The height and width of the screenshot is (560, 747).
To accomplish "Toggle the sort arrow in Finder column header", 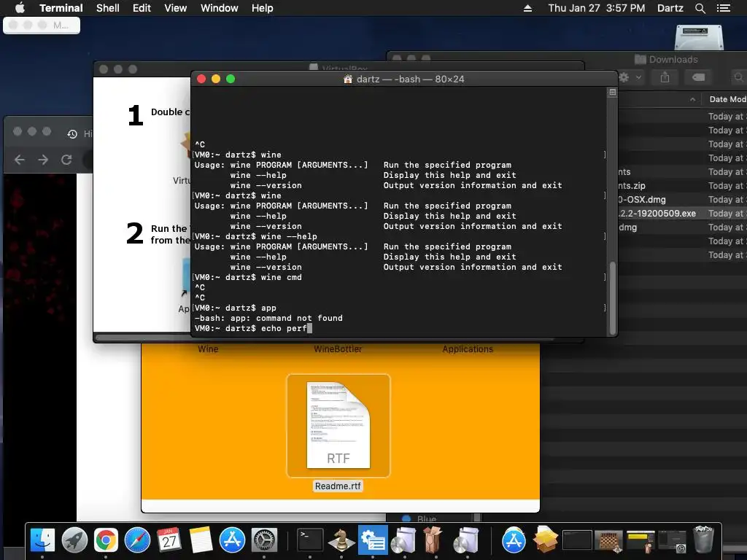I will pyautogui.click(x=693, y=99).
